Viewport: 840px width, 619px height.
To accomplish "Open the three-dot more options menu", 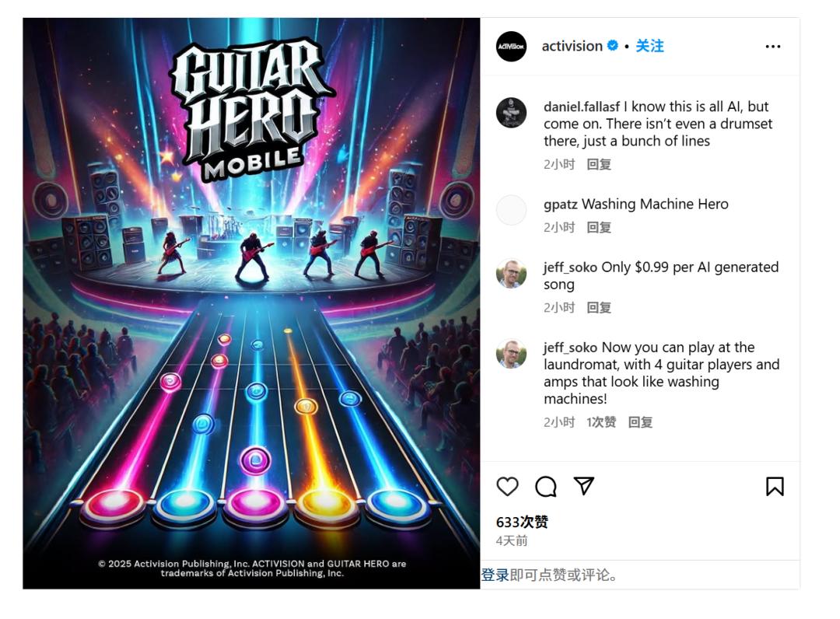I will point(772,47).
